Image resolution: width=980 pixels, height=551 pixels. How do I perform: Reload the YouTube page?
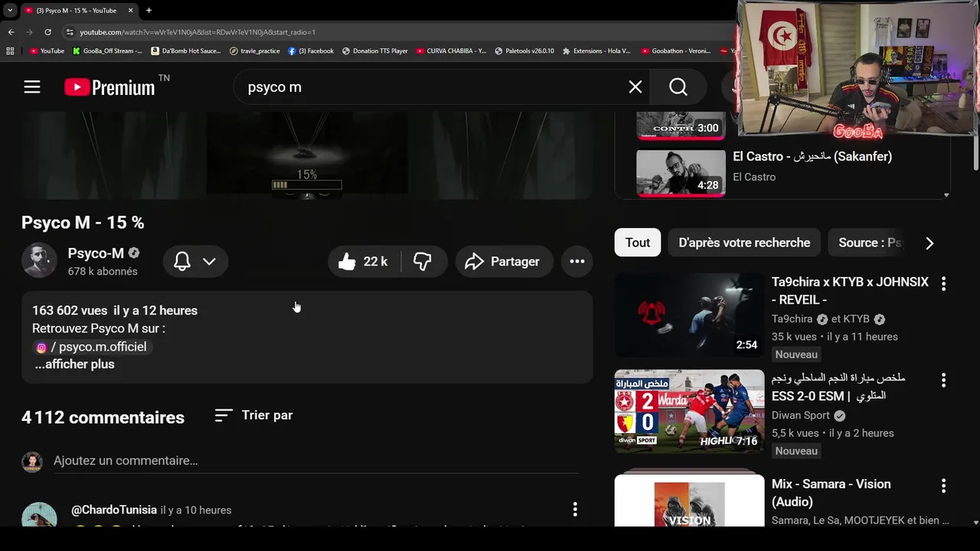coord(47,32)
